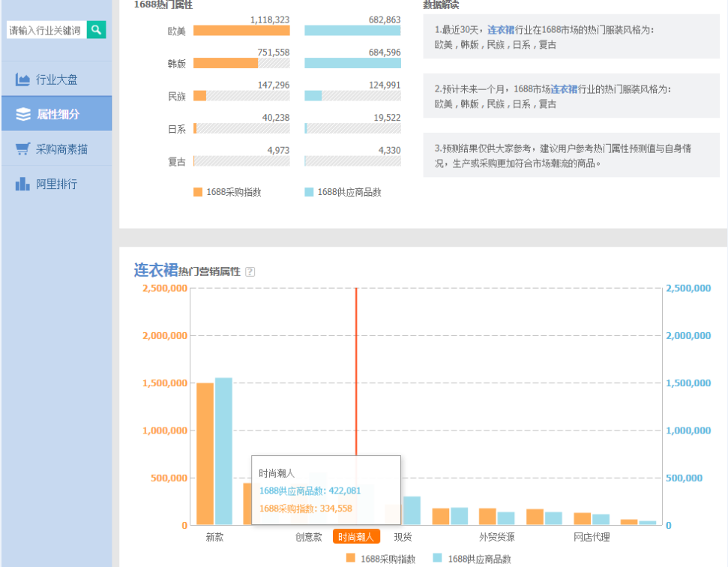The height and width of the screenshot is (567, 728).
Task: Click 连衣裙 link in the forecast note
Action: click(564, 89)
